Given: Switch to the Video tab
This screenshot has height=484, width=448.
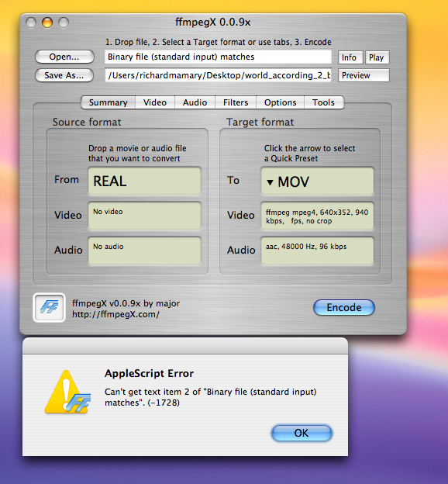Looking at the screenshot, I should point(155,102).
